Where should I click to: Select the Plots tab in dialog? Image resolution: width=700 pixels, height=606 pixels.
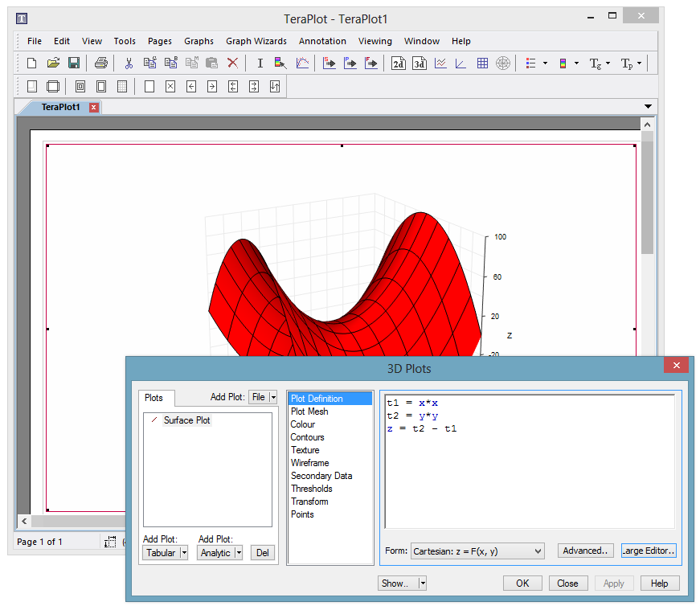(154, 398)
